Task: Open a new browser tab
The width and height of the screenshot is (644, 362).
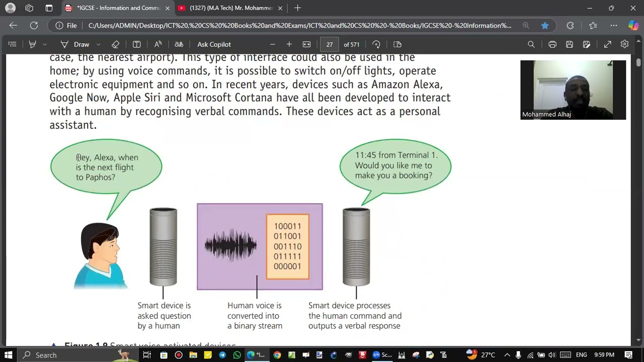Action: point(297,8)
